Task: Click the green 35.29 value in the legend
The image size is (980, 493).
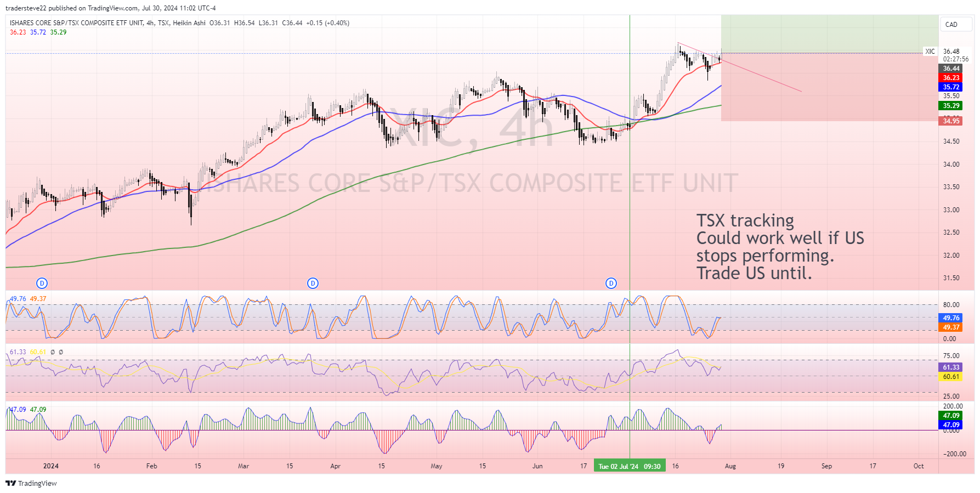Action: 58,32
